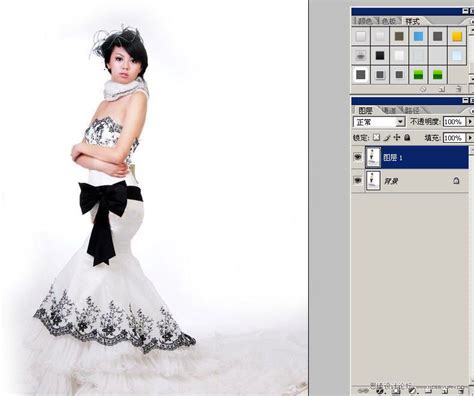
Task: Open the opacity slider arrow
Action: pos(470,122)
